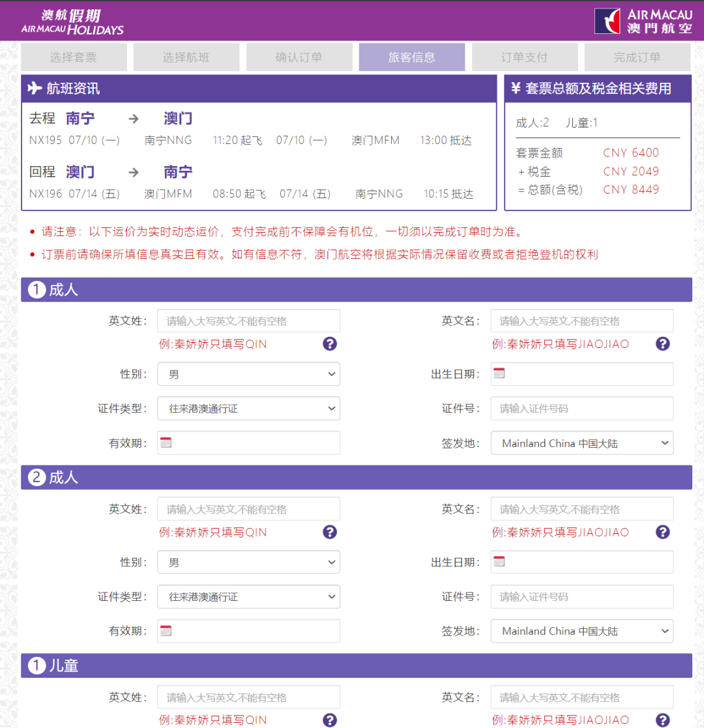Open help icon for Adult 2 surname

click(x=330, y=532)
